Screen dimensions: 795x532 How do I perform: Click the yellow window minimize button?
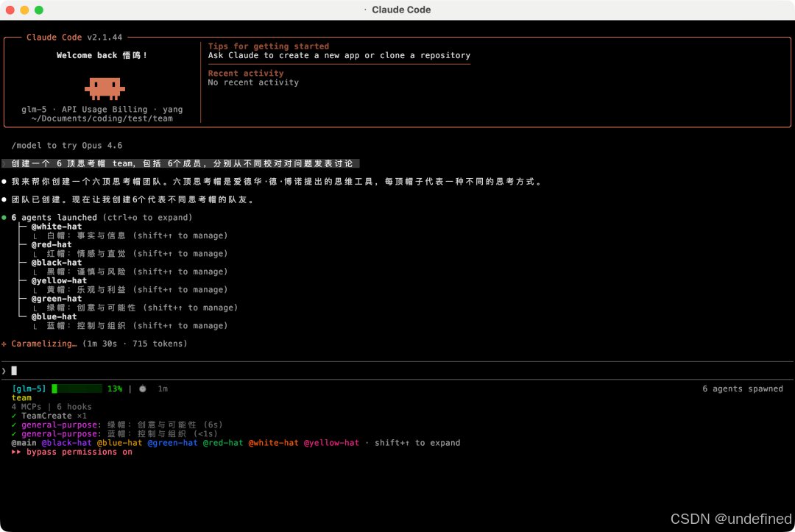24,10
